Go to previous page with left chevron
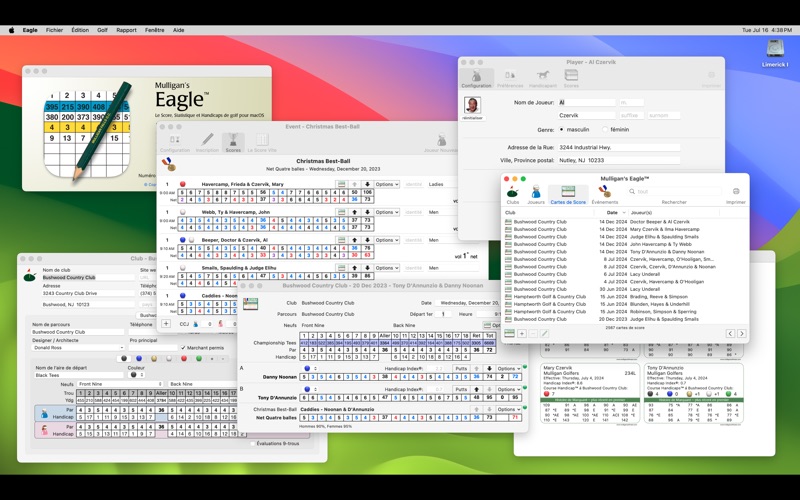Image resolution: width=800 pixels, height=500 pixels. point(730,333)
